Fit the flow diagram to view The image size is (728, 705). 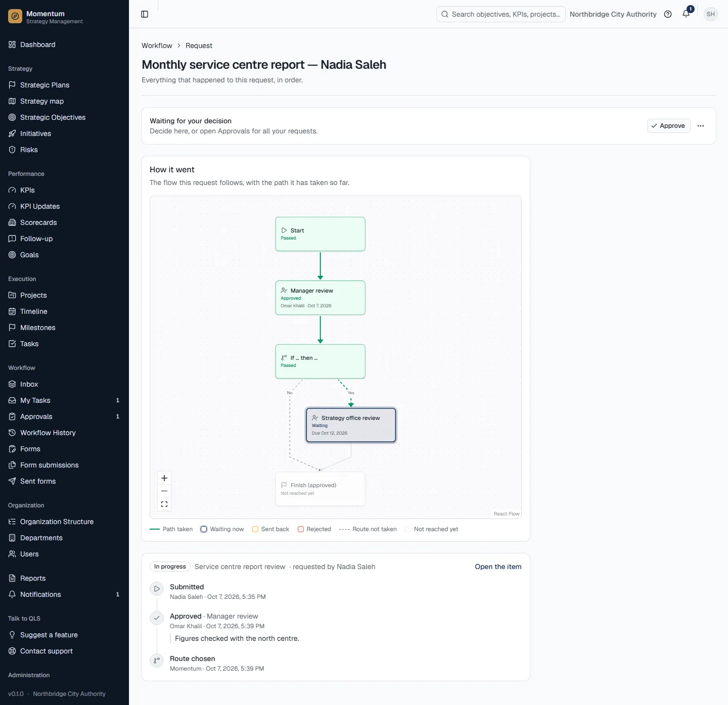pos(164,504)
